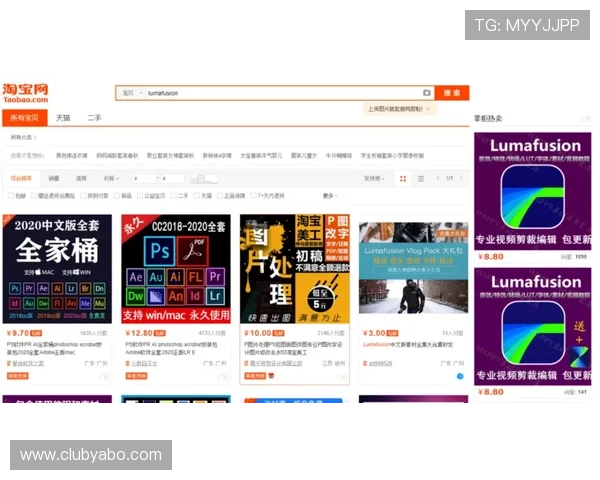Open ¥12.80 item title link

[x=171, y=348]
